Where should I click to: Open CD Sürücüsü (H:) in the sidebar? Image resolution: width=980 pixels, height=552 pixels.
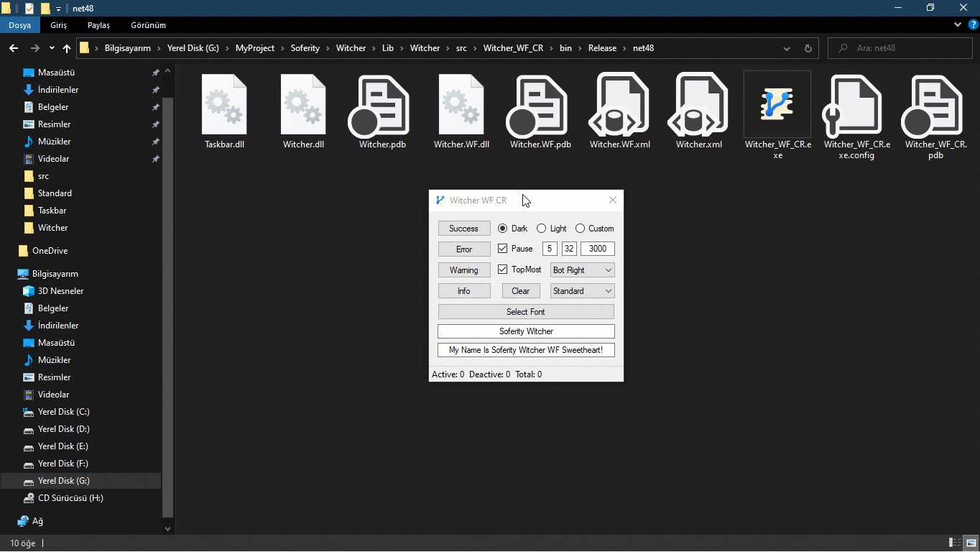point(70,498)
